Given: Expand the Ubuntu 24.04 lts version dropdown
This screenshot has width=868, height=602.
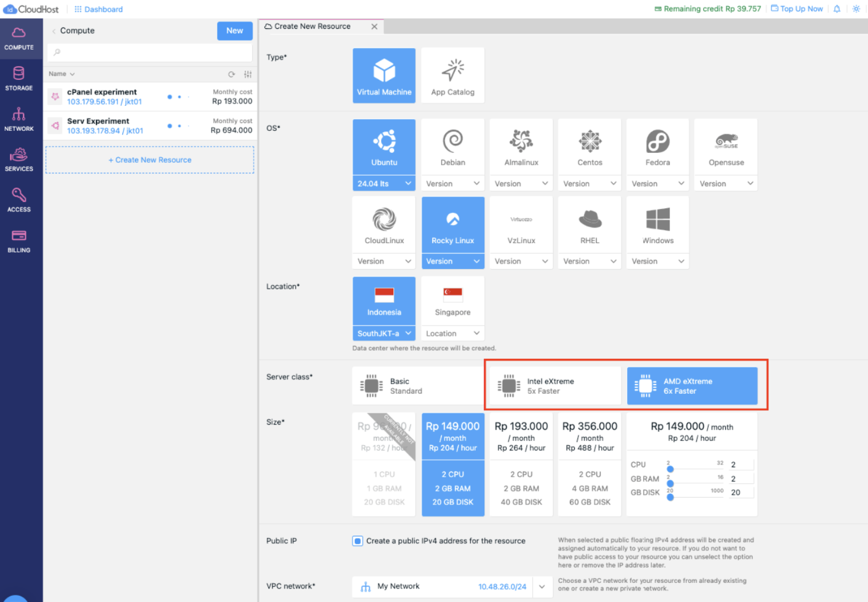Looking at the screenshot, I should click(x=384, y=184).
